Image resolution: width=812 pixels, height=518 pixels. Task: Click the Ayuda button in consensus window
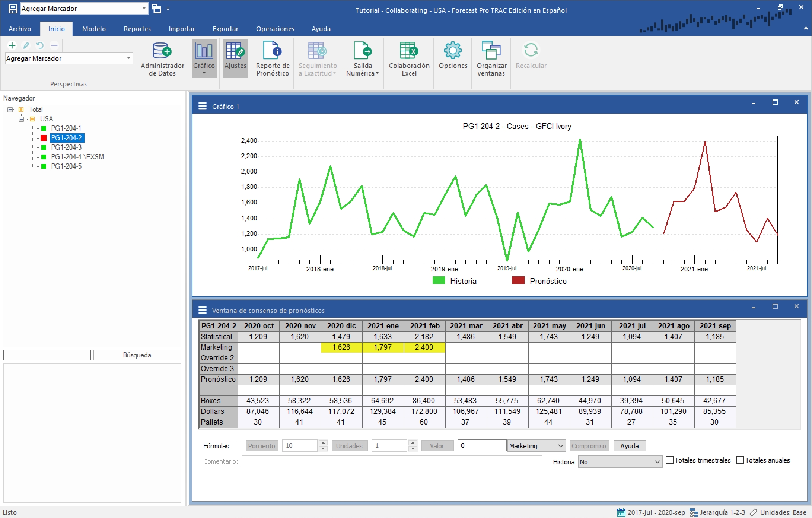(629, 446)
